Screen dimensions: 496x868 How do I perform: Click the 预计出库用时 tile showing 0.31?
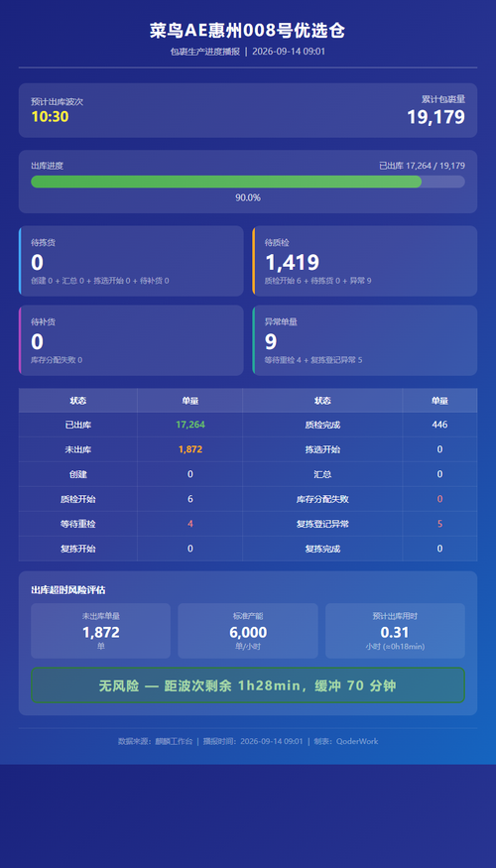[395, 631]
